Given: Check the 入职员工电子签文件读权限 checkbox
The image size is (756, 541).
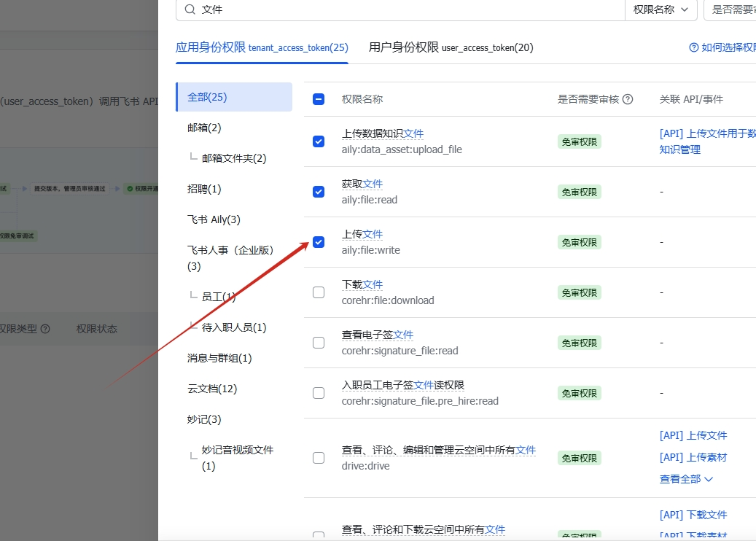Looking at the screenshot, I should [319, 393].
